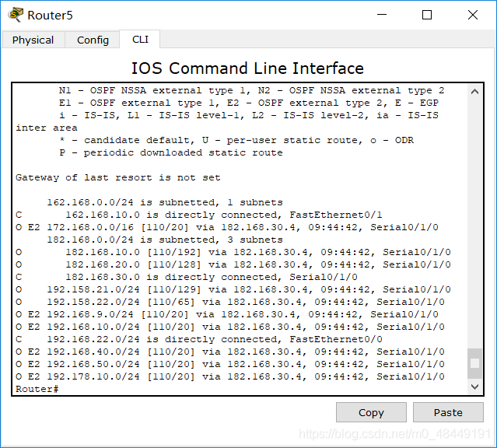Paste into the CLI terminal
The width and height of the screenshot is (497, 448).
click(448, 412)
